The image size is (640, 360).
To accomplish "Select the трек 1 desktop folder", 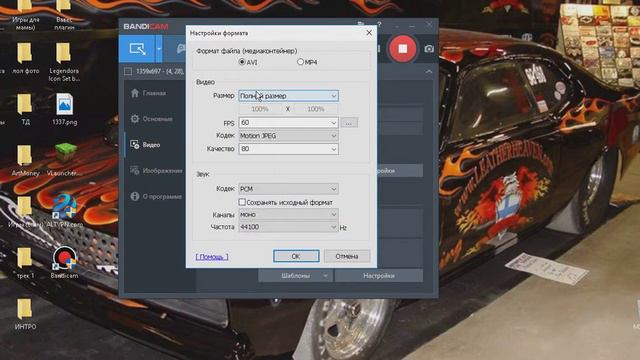I will (25, 262).
